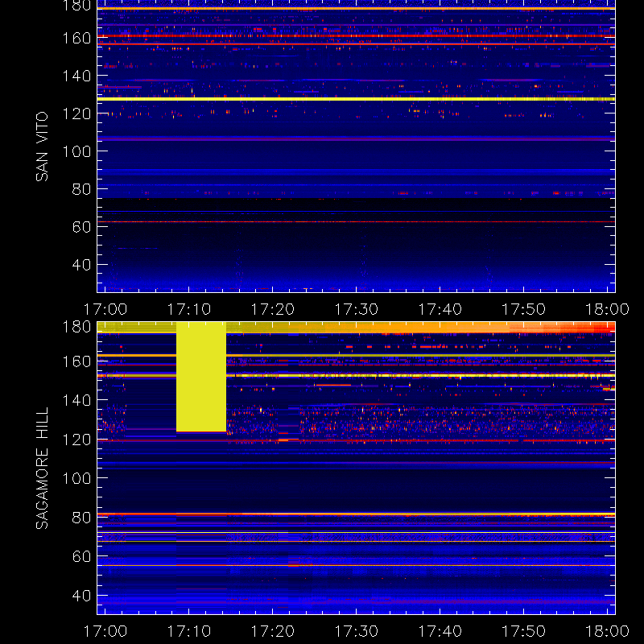Select the 17:00 time label below San Vito plot

click(x=105, y=309)
